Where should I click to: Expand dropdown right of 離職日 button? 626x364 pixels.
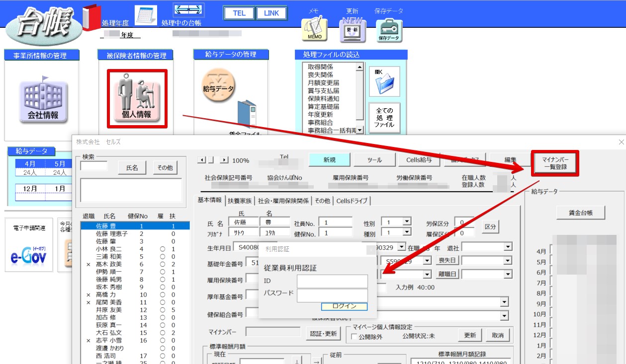click(507, 274)
